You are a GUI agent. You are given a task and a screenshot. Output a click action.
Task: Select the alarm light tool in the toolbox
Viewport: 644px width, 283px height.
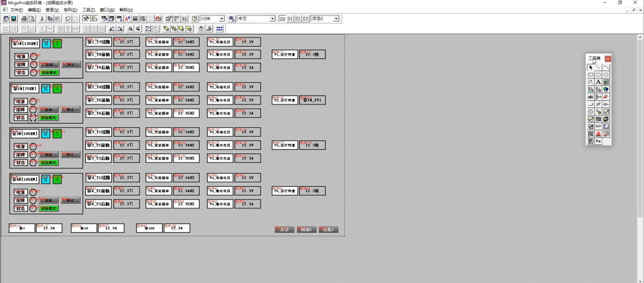[x=599, y=134]
